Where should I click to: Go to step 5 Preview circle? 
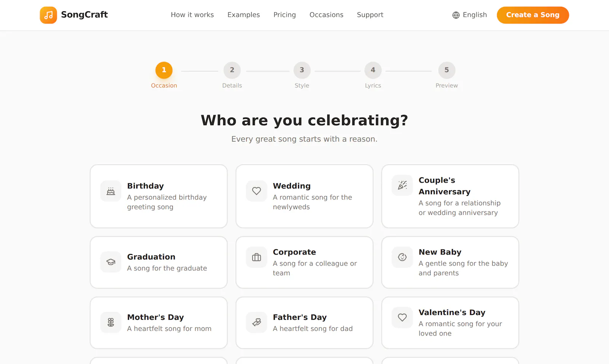[447, 70]
